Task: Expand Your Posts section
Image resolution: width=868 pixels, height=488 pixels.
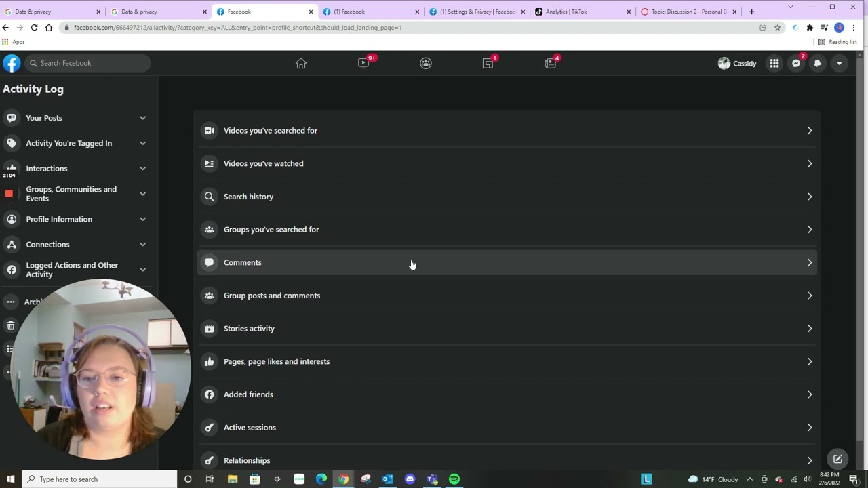Action: point(77,118)
